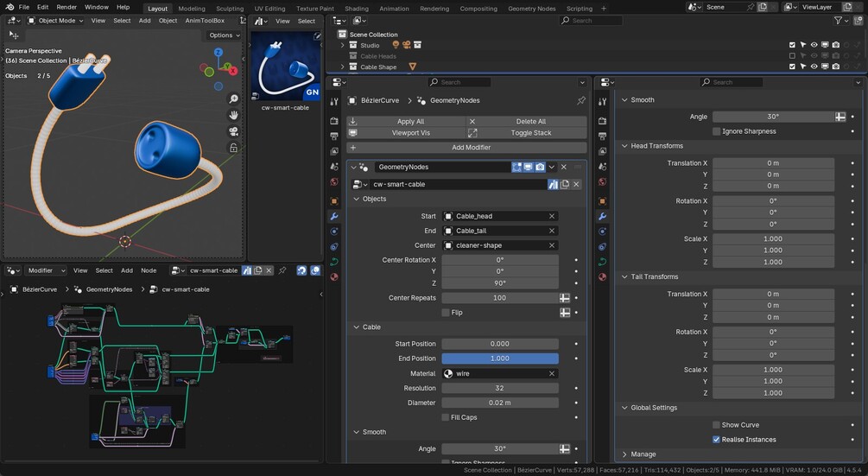Uncheck Realise Instances checkbox
Image resolution: width=868 pixels, height=476 pixels.
[x=716, y=440]
